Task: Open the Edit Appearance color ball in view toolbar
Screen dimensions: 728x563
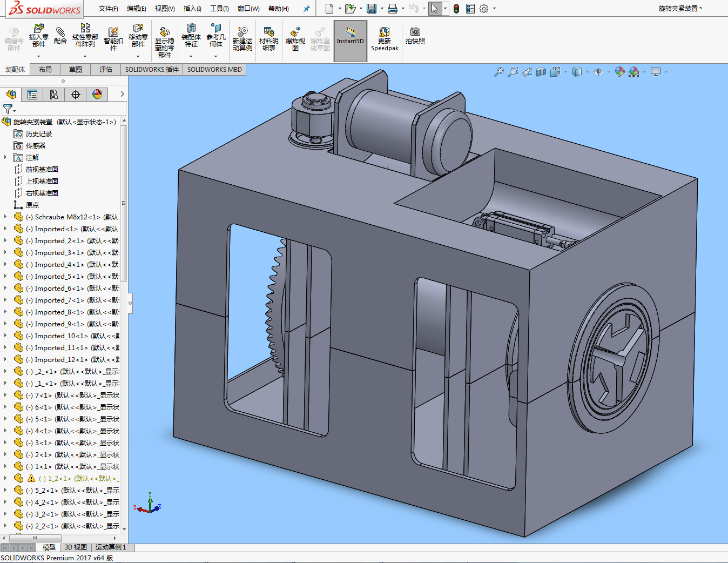Action: pos(619,72)
